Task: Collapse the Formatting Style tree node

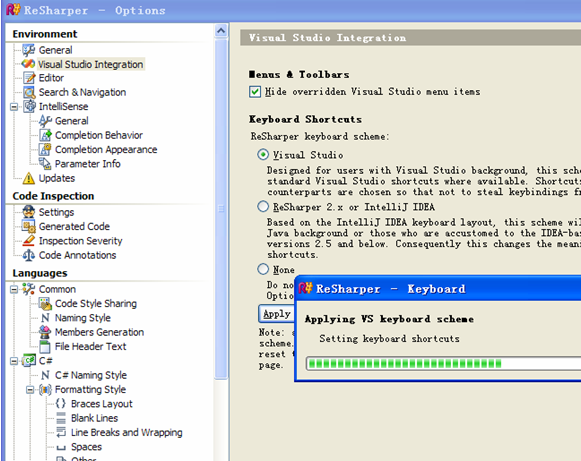Action: [30, 390]
